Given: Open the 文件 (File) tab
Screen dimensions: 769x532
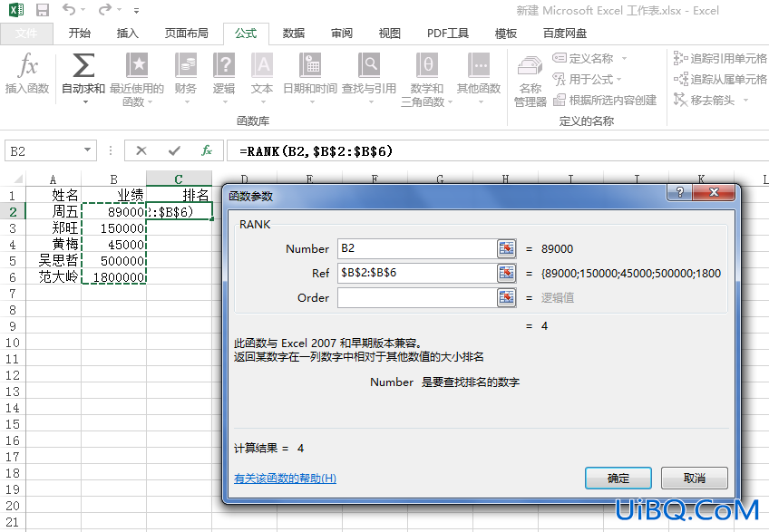Looking at the screenshot, I should click(26, 34).
